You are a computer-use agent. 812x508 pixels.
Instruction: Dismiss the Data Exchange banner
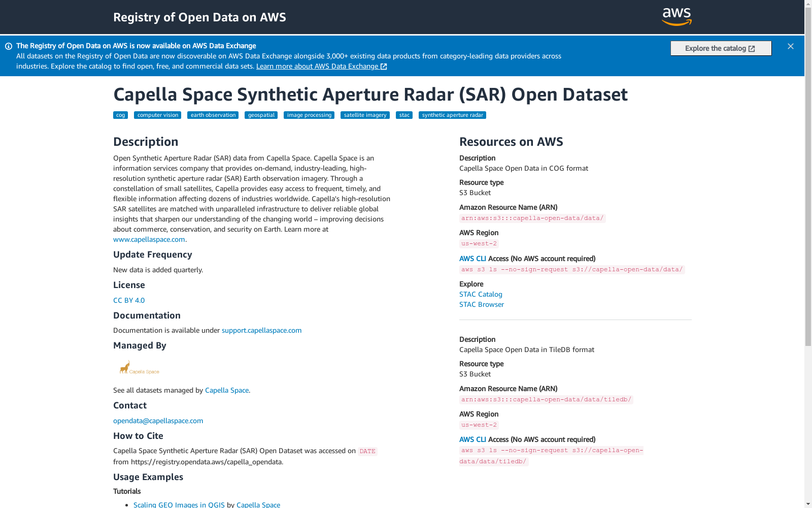coord(791,46)
